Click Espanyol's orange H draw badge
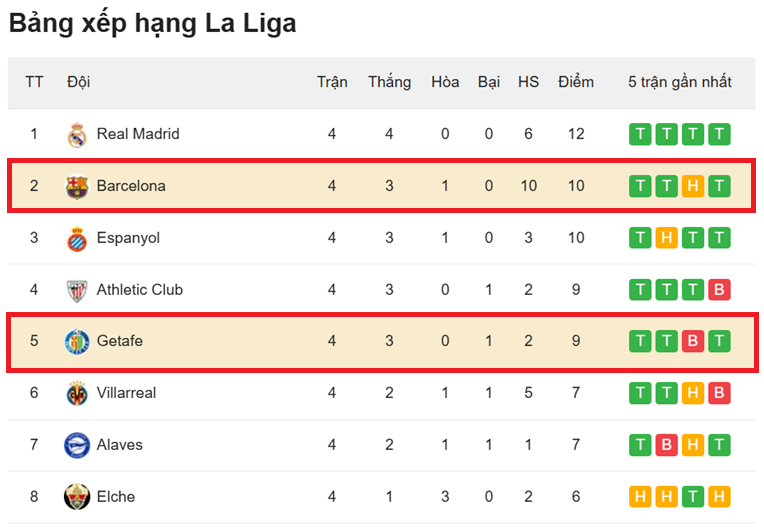This screenshot has width=764, height=527. 666,238
